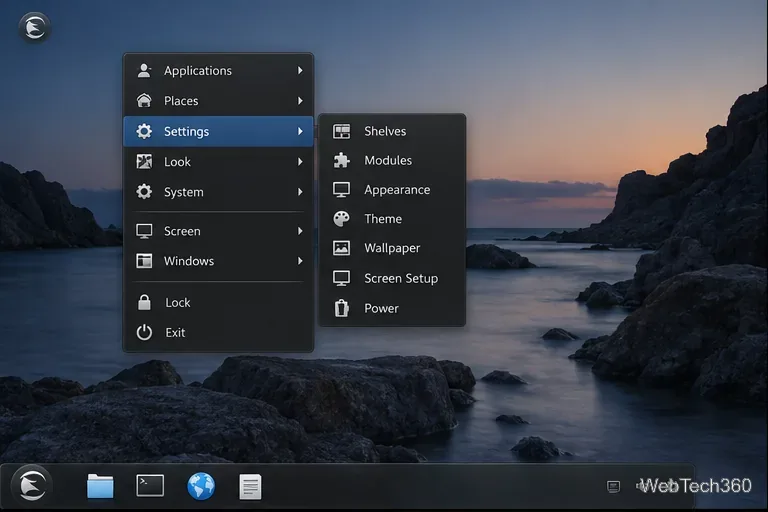The width and height of the screenshot is (768, 512).
Task: Select Modules in the Settings submenu
Action: [392, 160]
